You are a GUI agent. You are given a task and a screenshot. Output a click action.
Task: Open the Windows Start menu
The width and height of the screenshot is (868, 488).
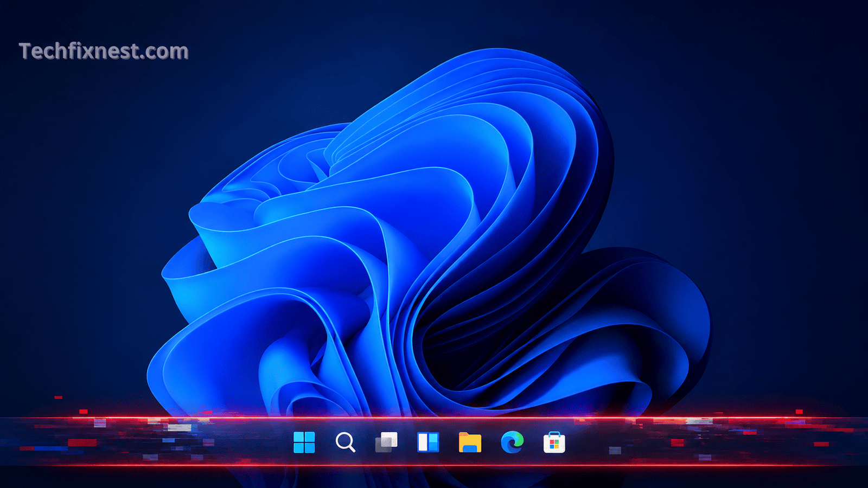coord(304,442)
